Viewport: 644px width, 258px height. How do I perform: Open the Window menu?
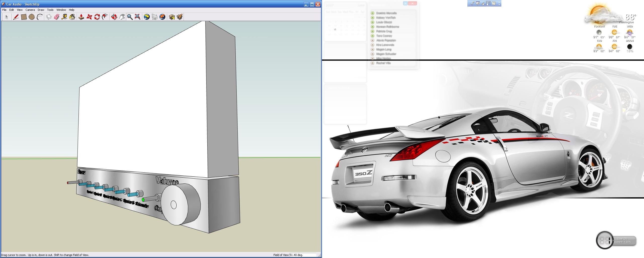tap(61, 10)
